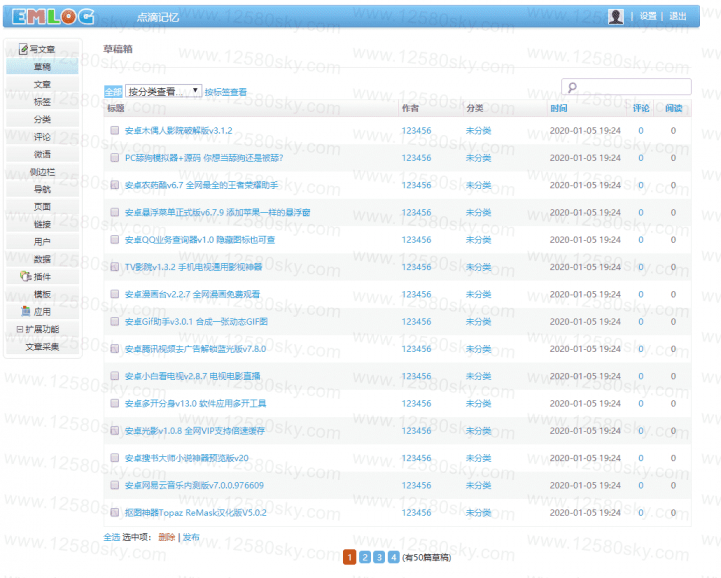This screenshot has width=721, height=578.
Task: Open draft 抠图神器Topaz ReMask汉化版V5.0.2
Action: (x=196, y=512)
